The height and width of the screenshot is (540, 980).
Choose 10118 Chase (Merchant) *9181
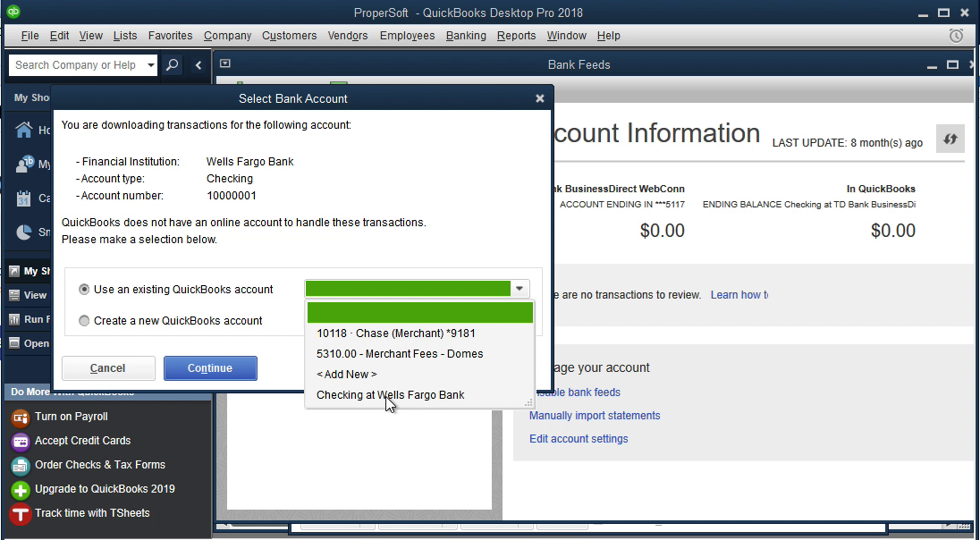(x=420, y=333)
